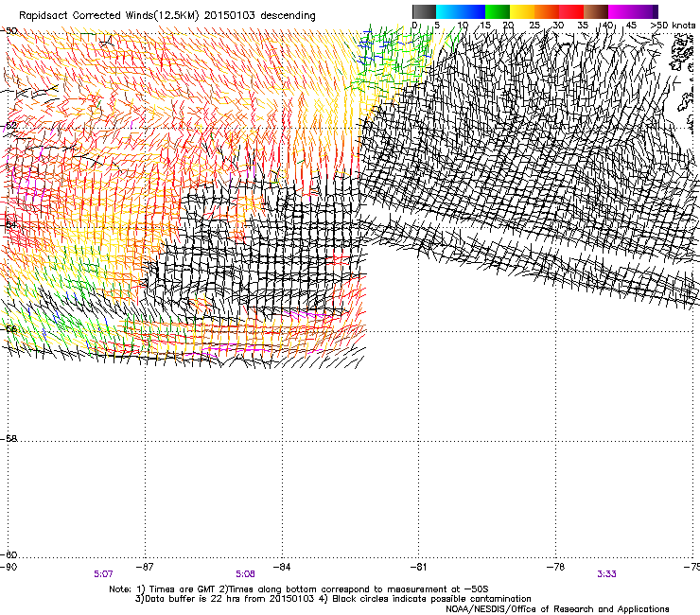Click the orange 25-30 knots color swatch
The image size is (700, 615).
click(547, 11)
